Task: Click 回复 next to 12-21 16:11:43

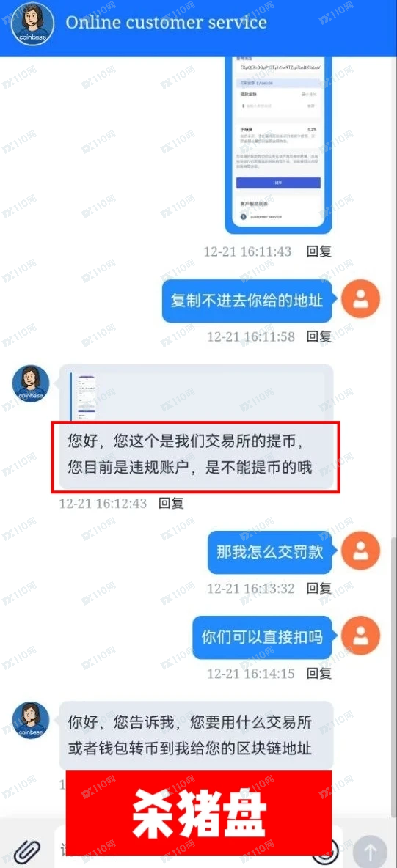Action: click(319, 251)
